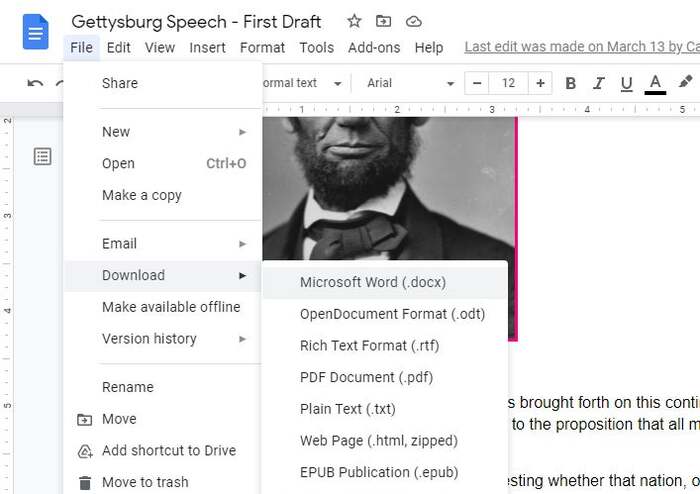Screen dimensions: 700x494
Task: Click the font size field showing 12
Action: pyautogui.click(x=508, y=83)
